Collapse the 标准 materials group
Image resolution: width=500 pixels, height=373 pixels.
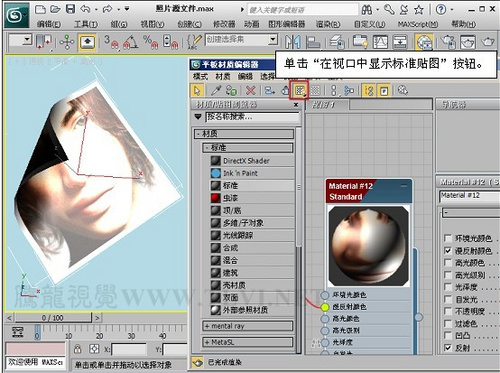[248, 148]
